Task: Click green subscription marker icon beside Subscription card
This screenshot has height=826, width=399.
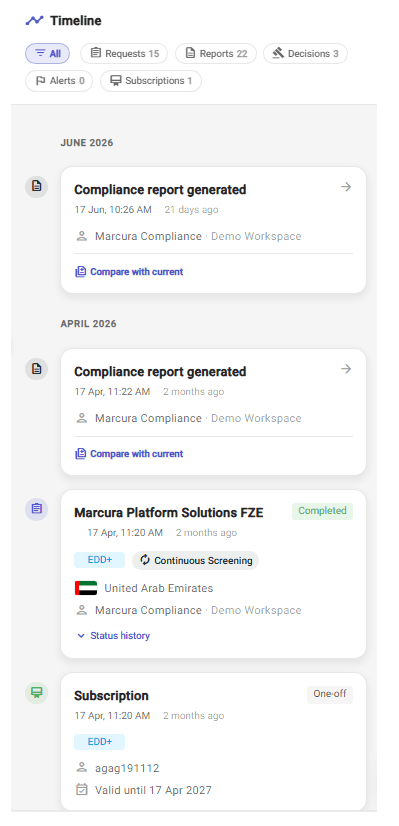Action: (x=36, y=692)
